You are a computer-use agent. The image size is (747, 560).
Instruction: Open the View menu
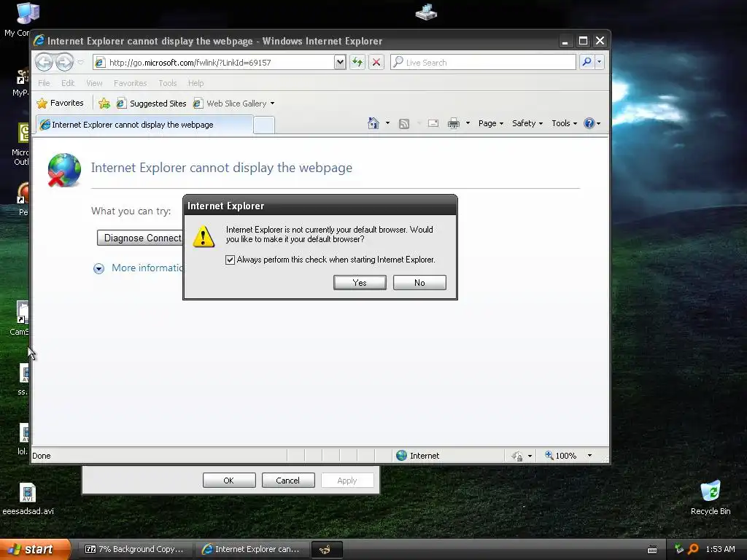coord(94,83)
